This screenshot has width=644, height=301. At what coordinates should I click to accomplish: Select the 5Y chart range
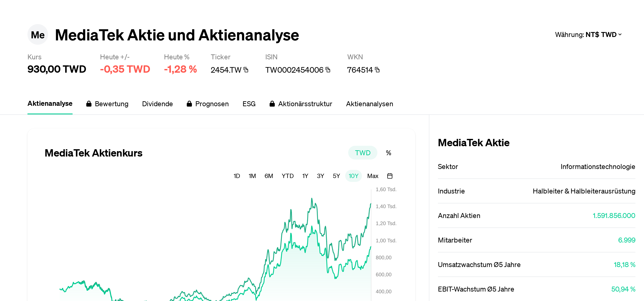(336, 176)
